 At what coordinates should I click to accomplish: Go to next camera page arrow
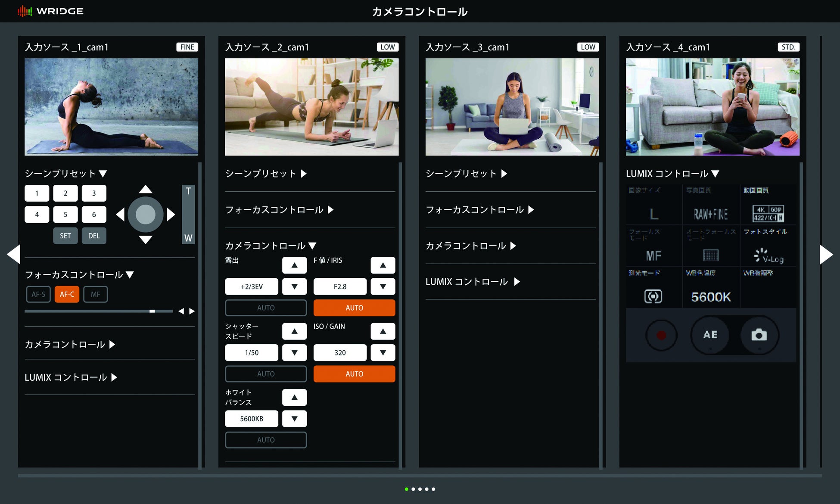pos(826,255)
